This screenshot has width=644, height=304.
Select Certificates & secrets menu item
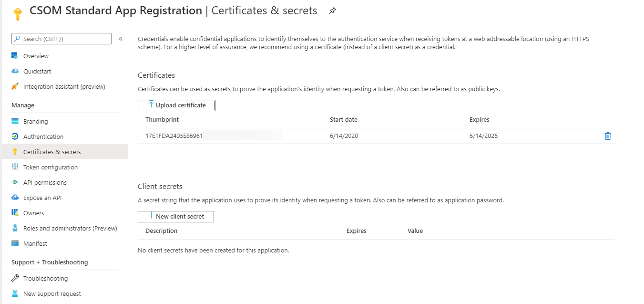click(x=52, y=152)
